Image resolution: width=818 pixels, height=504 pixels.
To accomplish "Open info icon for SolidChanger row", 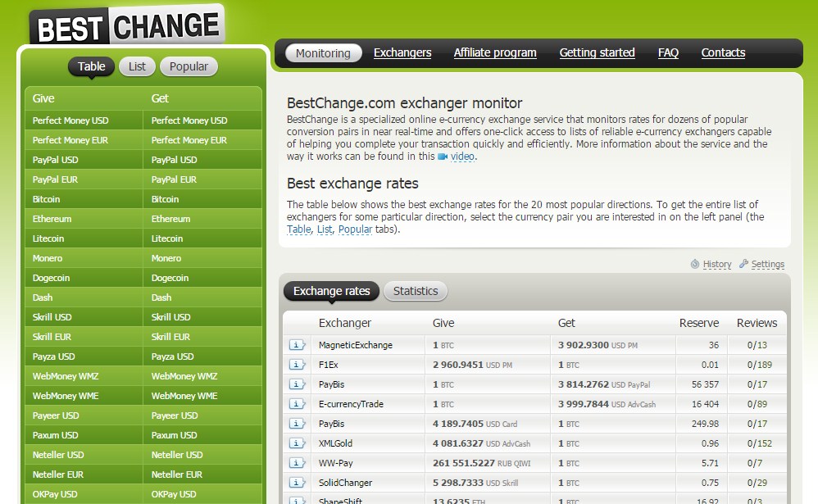I will pos(297,483).
